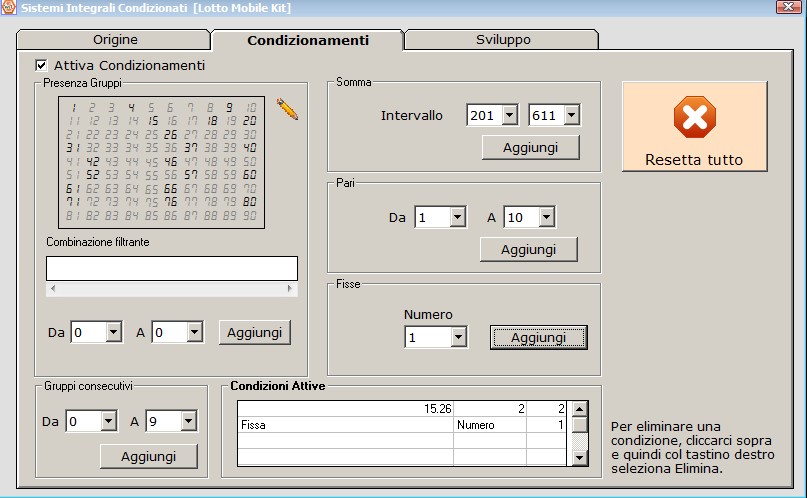This screenshot has height=498, width=807.
Task: Select the Condizionamenti tab
Action: pyautogui.click(x=308, y=40)
